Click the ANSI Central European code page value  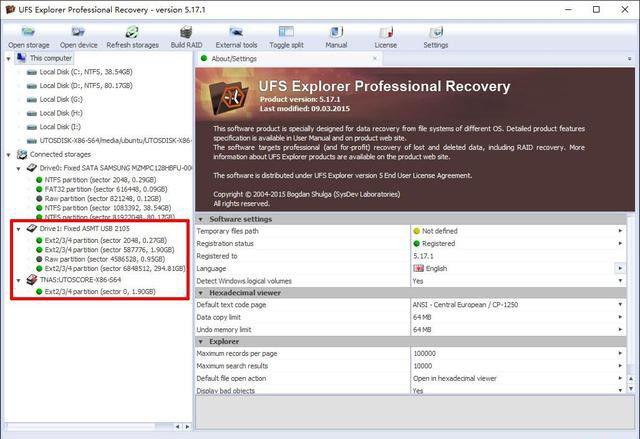pyautogui.click(x=465, y=305)
